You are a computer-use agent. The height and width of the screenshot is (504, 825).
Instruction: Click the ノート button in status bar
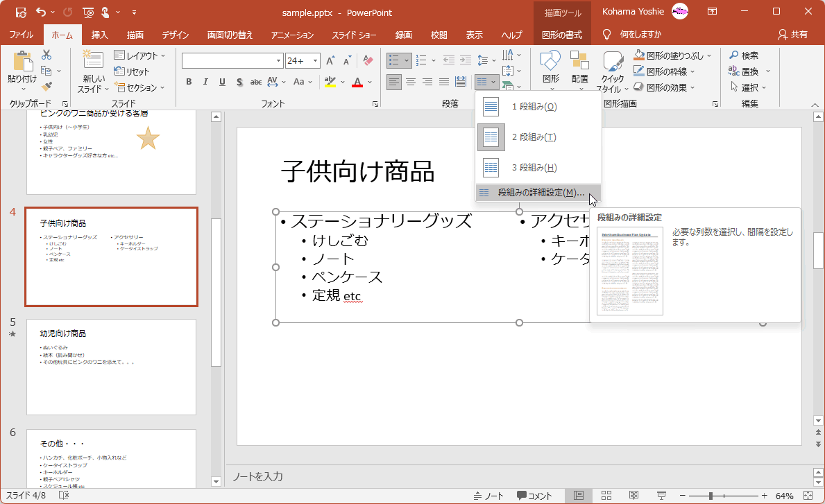[488, 496]
